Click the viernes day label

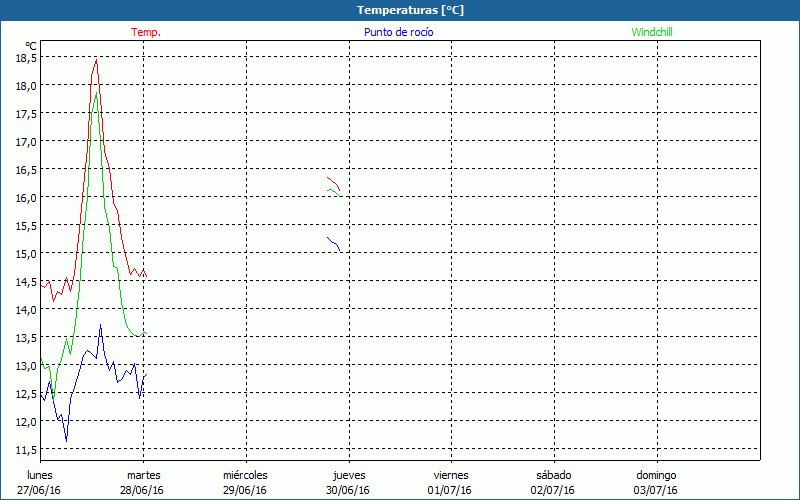(451, 475)
